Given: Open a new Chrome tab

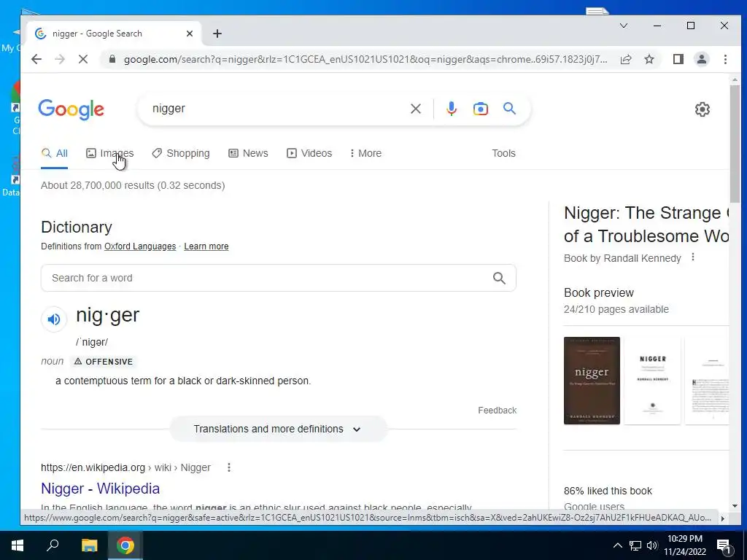Looking at the screenshot, I should click(x=217, y=34).
